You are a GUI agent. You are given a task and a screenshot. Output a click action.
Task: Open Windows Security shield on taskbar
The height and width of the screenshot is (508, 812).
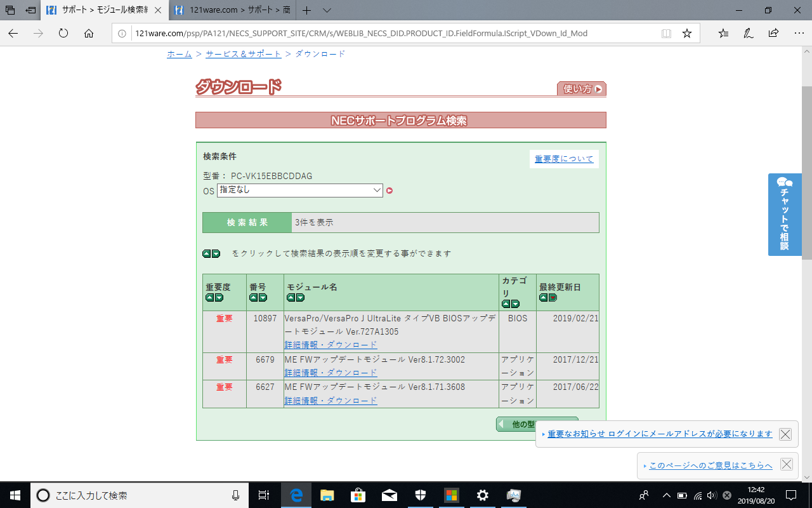pos(421,495)
